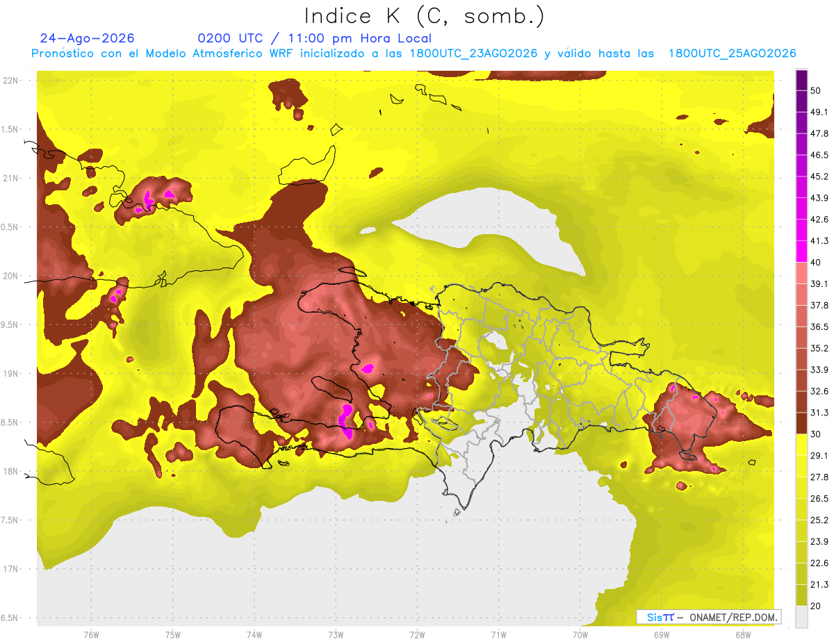Click the "SisTT – ONAMET/REP.DOM." label

pyautogui.click(x=709, y=617)
